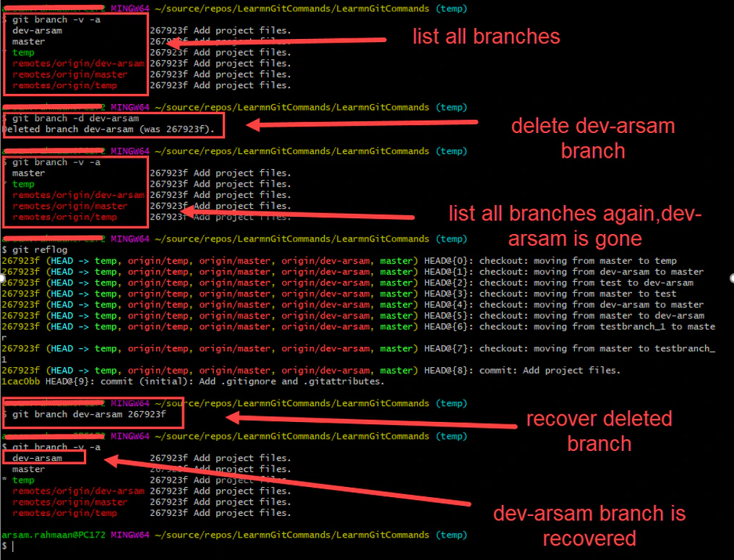Select the 'dev-arsam branch is recovered' label
The image size is (734, 560).
[x=589, y=526]
